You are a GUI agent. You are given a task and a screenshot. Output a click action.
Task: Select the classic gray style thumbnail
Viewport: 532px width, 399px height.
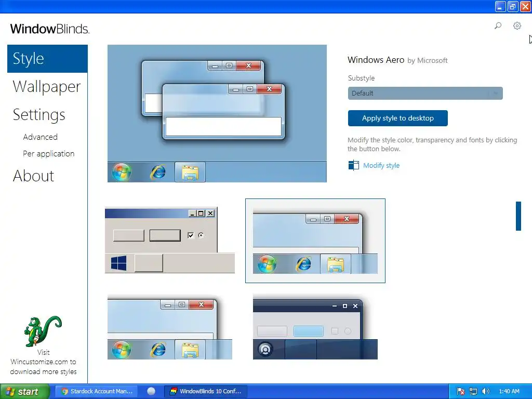point(170,241)
